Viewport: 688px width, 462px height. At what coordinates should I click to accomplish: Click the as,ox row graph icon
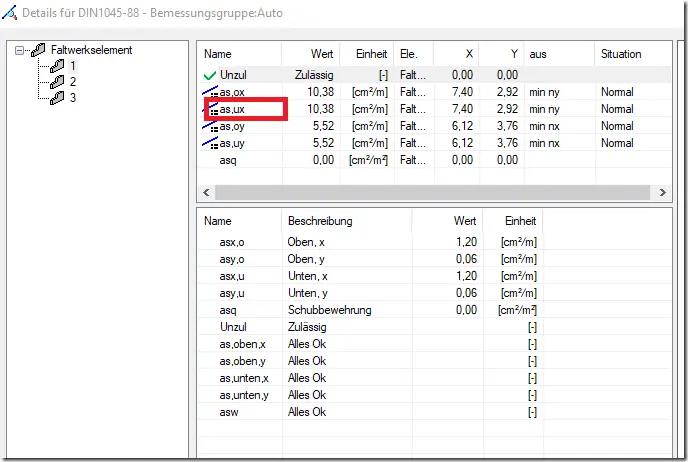(x=210, y=92)
